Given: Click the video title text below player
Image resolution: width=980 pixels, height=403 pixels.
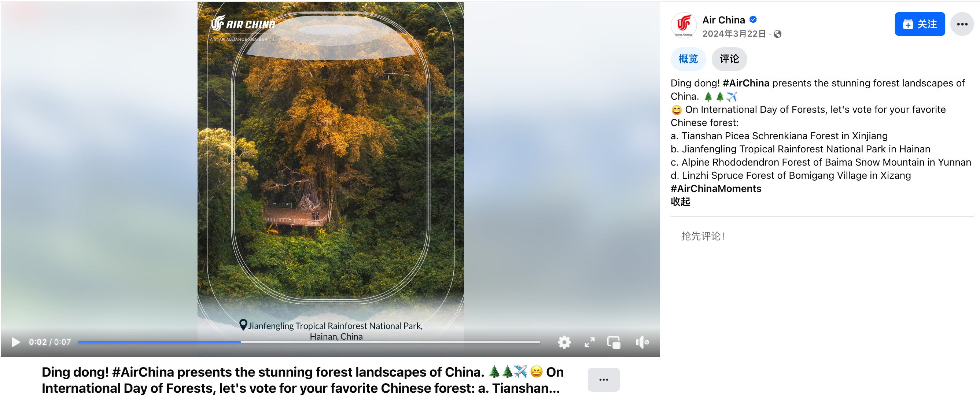Looking at the screenshot, I should pyautogui.click(x=302, y=380).
